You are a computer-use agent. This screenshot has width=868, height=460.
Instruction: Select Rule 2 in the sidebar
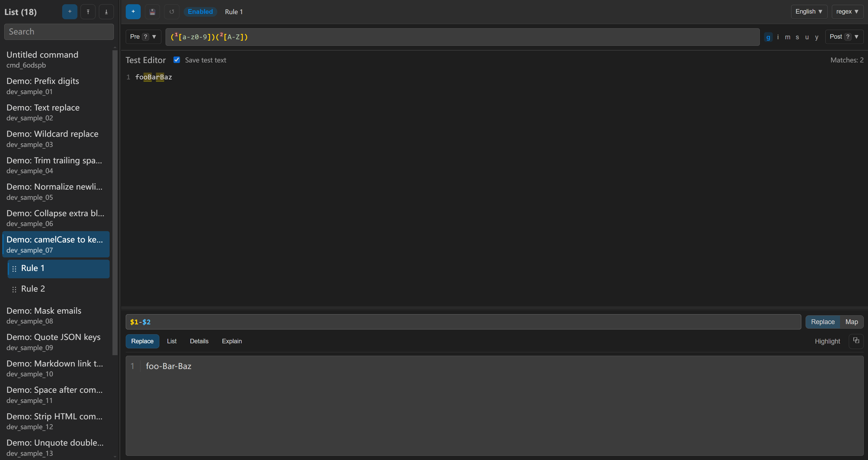pos(59,289)
